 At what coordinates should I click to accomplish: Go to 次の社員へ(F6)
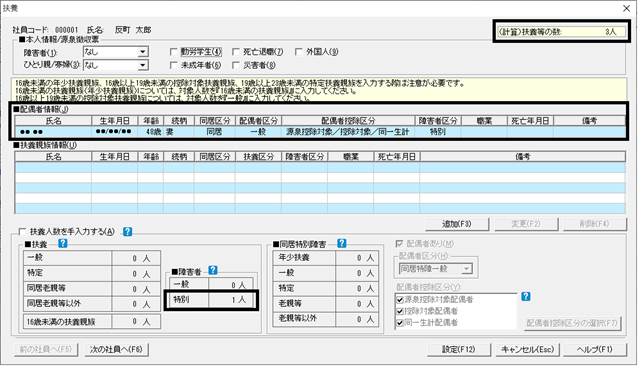(116, 349)
